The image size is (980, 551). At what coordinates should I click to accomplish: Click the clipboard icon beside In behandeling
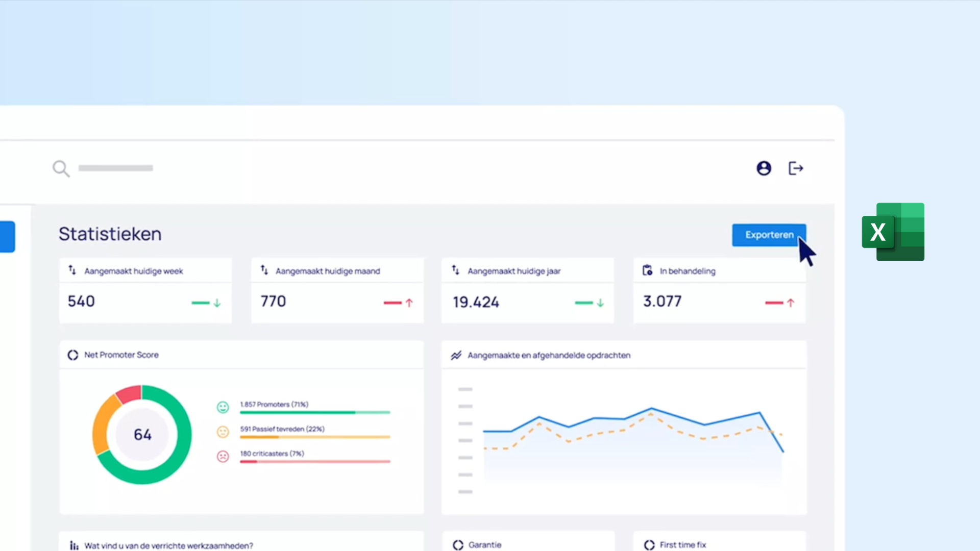[x=647, y=271]
